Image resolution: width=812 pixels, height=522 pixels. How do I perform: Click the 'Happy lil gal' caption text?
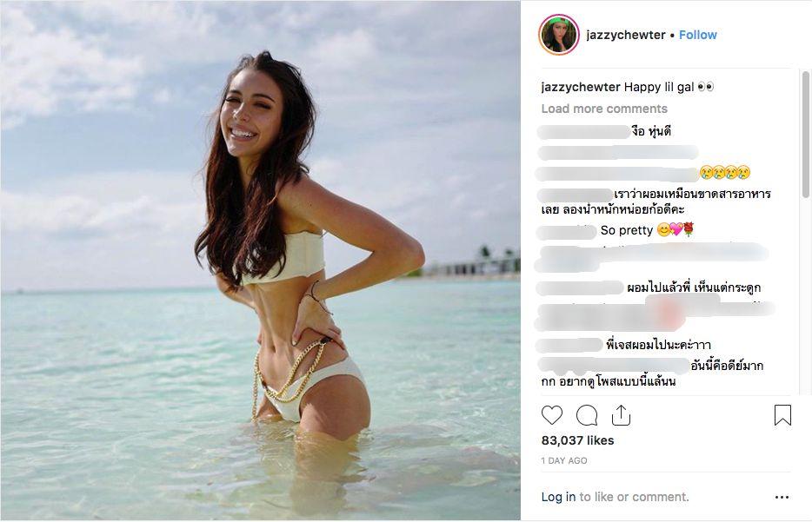pyautogui.click(x=661, y=87)
